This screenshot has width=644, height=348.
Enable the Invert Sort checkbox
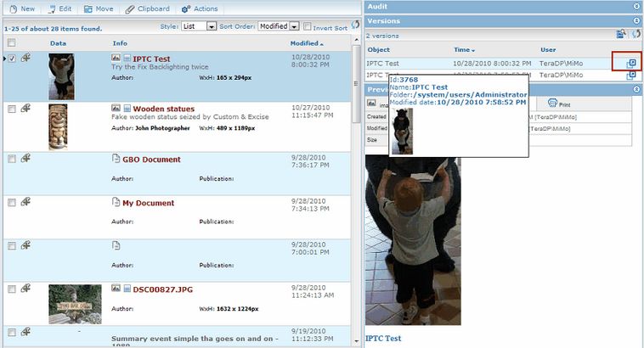pyautogui.click(x=308, y=27)
